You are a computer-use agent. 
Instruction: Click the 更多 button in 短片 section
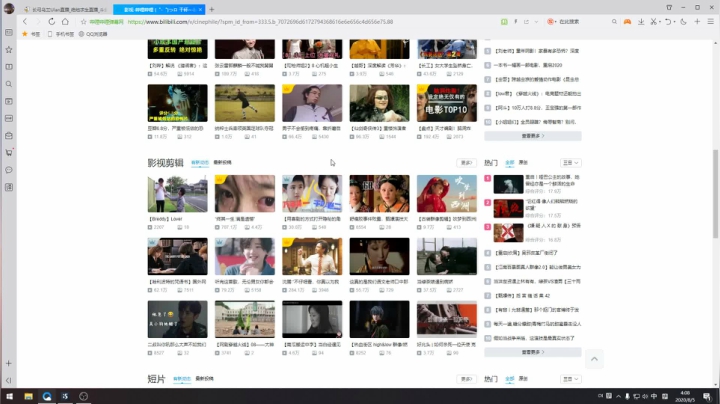pyautogui.click(x=467, y=379)
